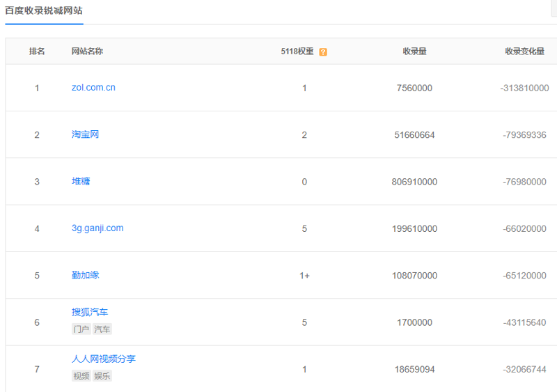
Task: Select the -76980000 change value
Action: (525, 182)
